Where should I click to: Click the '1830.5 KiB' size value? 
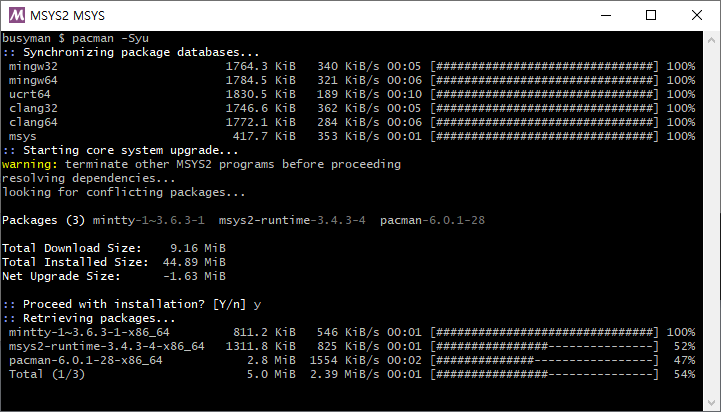coord(260,94)
